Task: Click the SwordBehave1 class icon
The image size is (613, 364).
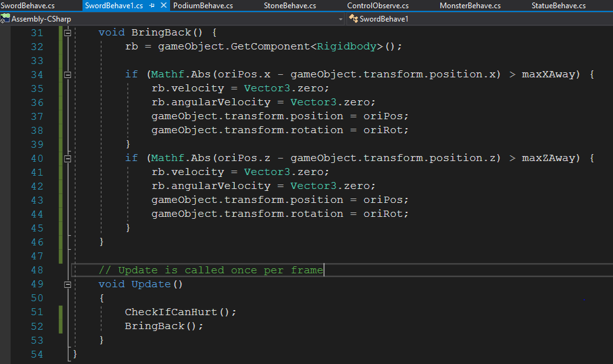Action: (x=353, y=18)
